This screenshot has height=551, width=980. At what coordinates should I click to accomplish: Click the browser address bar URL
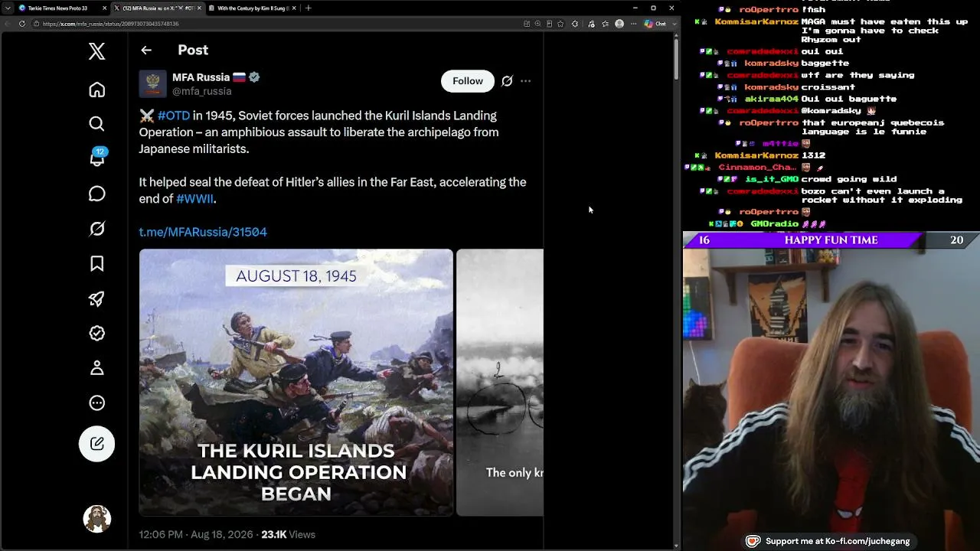111,24
